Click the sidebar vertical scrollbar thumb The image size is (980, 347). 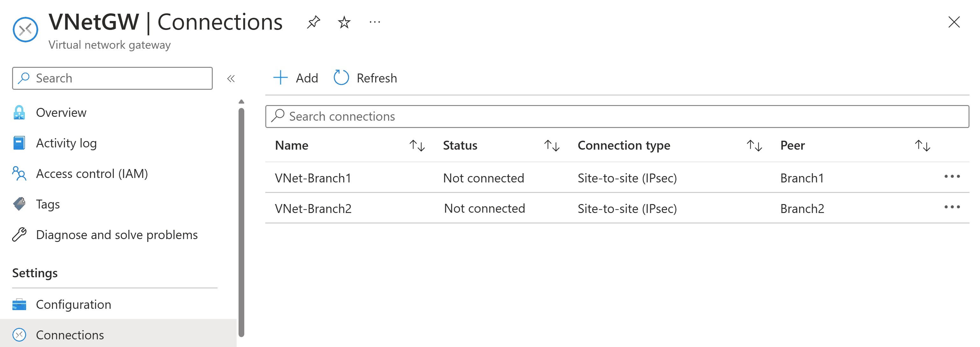click(241, 222)
